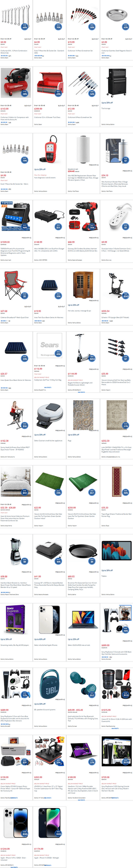The width and height of the screenshot is (133, 868).
Task: Click the 66% save badge on wrench set
Action: click(x=25, y=27)
